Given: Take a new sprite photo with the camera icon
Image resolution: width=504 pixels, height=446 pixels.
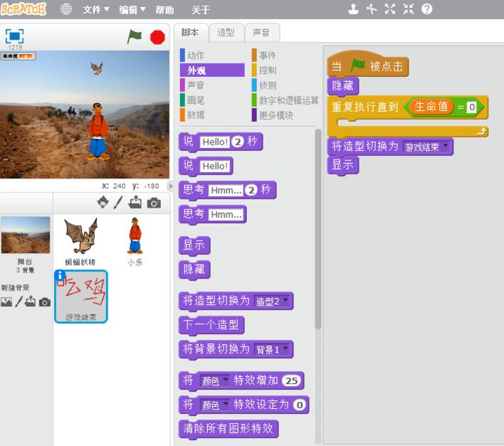Looking at the screenshot, I should pyautogui.click(x=154, y=203).
